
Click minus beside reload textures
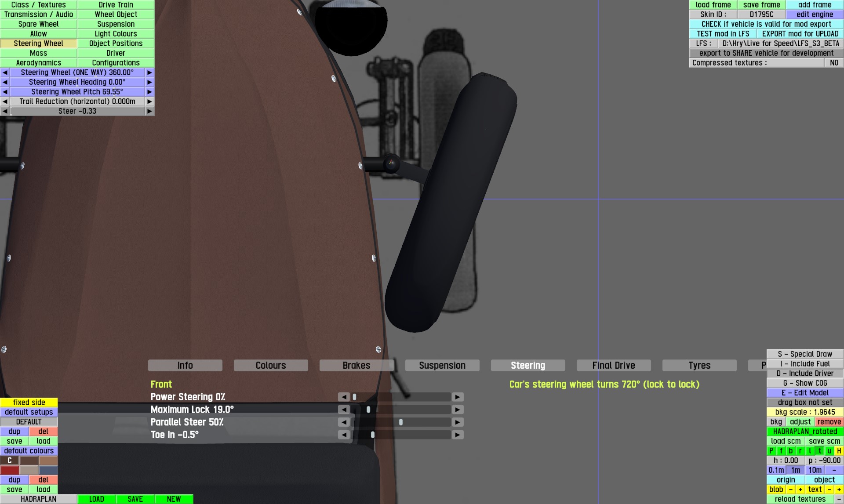pyautogui.click(x=839, y=499)
